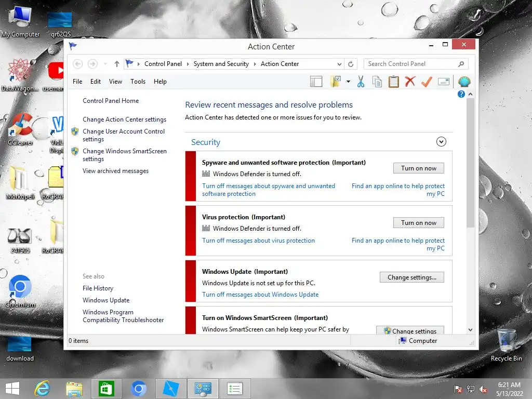This screenshot has height=399, width=532.
Task: Turn on virus protection now
Action: pos(419,223)
